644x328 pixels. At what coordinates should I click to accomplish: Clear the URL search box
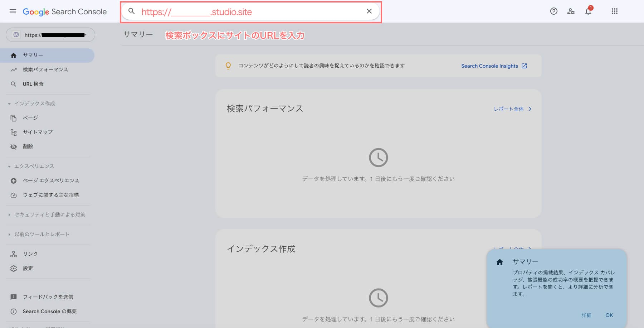pyautogui.click(x=369, y=11)
